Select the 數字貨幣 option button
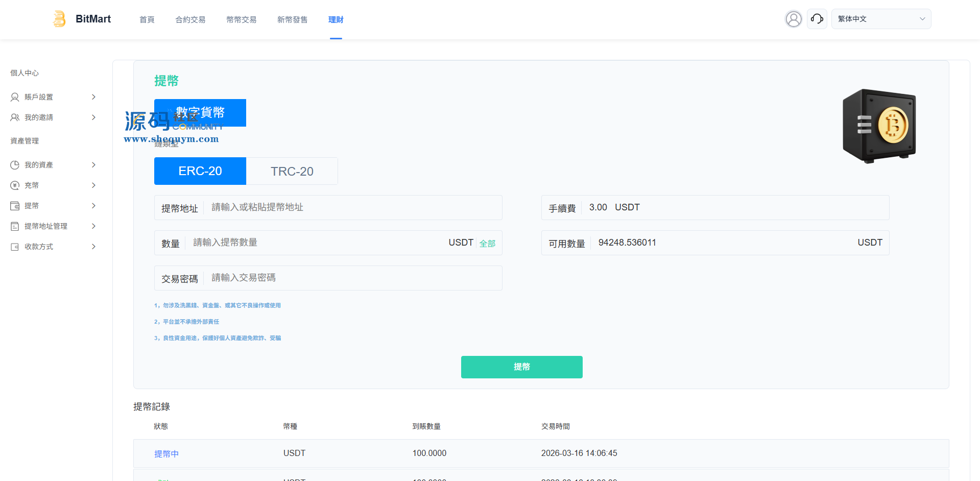 coord(200,113)
